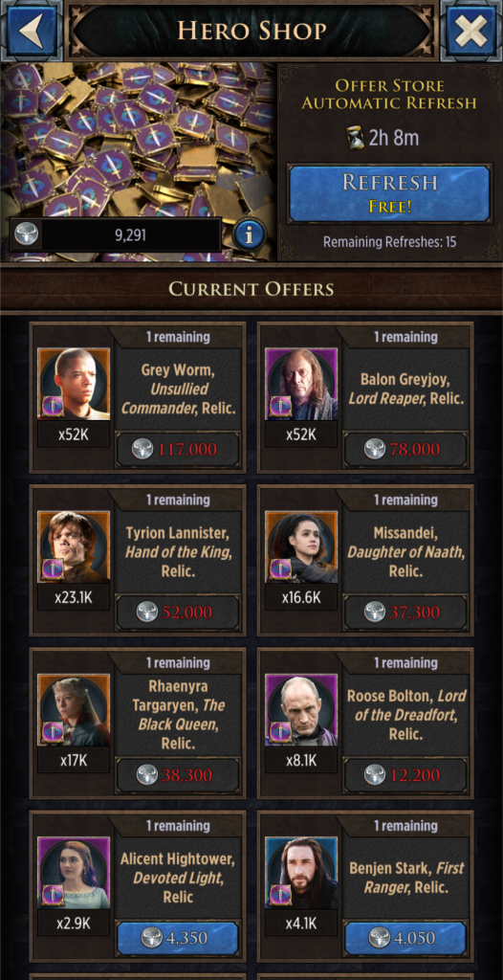503x980 pixels.
Task: Select Alicent Hightower portrait icon
Action: 74,873
